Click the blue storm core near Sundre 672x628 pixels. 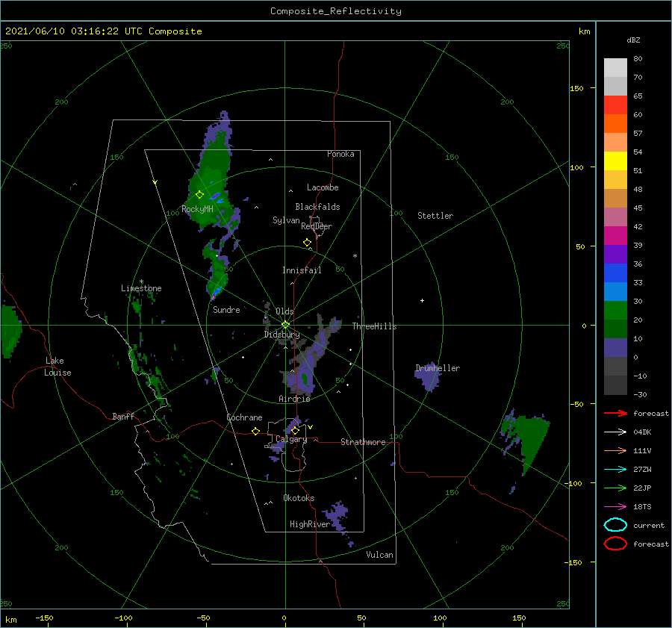click(217, 291)
